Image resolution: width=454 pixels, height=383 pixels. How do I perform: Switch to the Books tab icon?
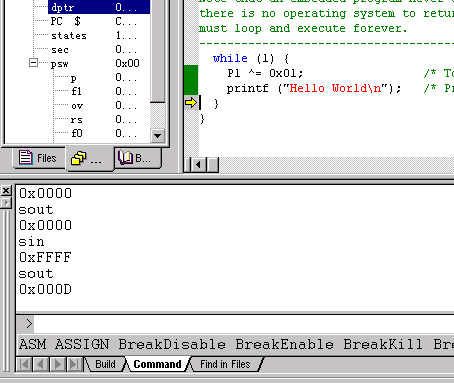pos(138,158)
